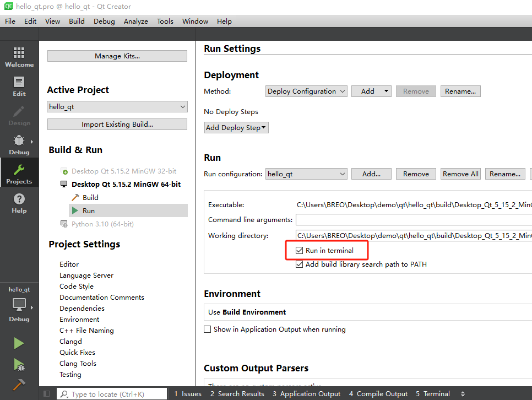Select Desktop Qt 5.15.2 MinGW 32-bit kit
The width and height of the screenshot is (532, 400).
[x=124, y=171]
